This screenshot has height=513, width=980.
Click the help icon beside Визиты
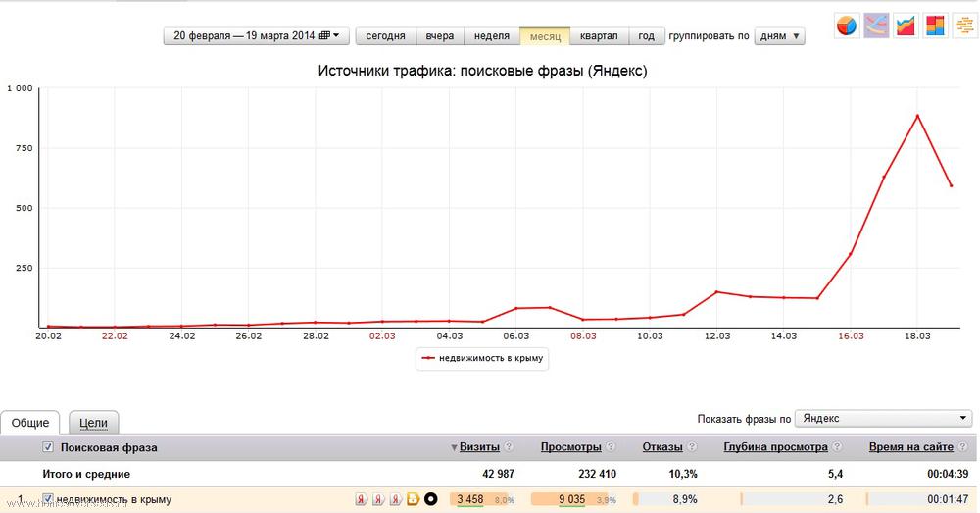(x=508, y=446)
